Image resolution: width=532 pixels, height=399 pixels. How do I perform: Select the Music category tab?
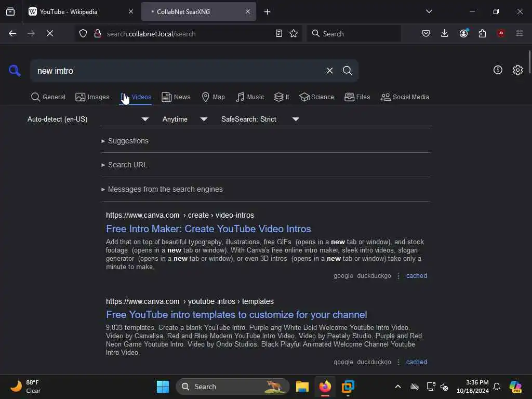[x=250, y=97]
